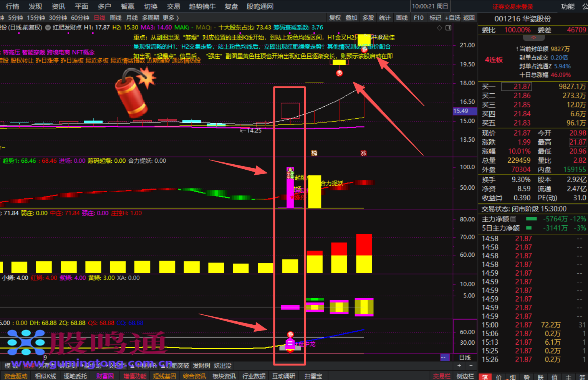Switch to the 5分钟 period

click(x=16, y=18)
